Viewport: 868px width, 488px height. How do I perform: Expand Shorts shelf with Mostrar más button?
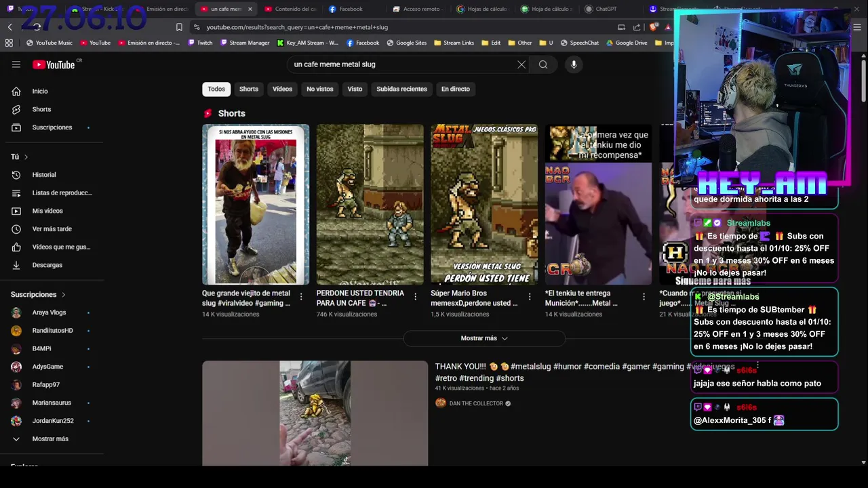[484, 338]
